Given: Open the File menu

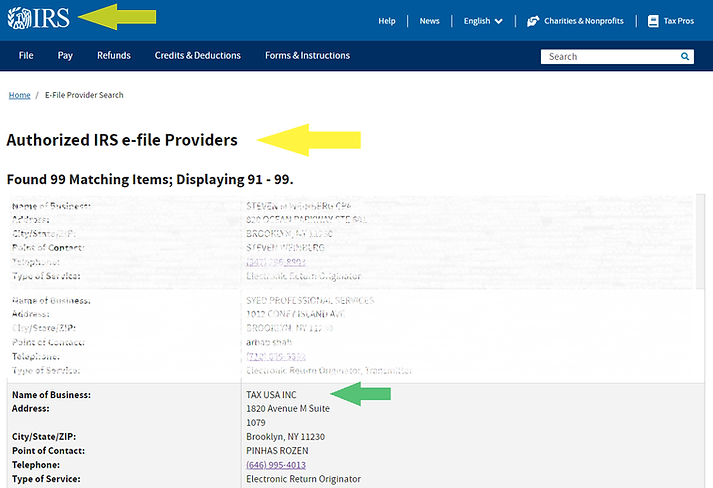Looking at the screenshot, I should tap(26, 55).
